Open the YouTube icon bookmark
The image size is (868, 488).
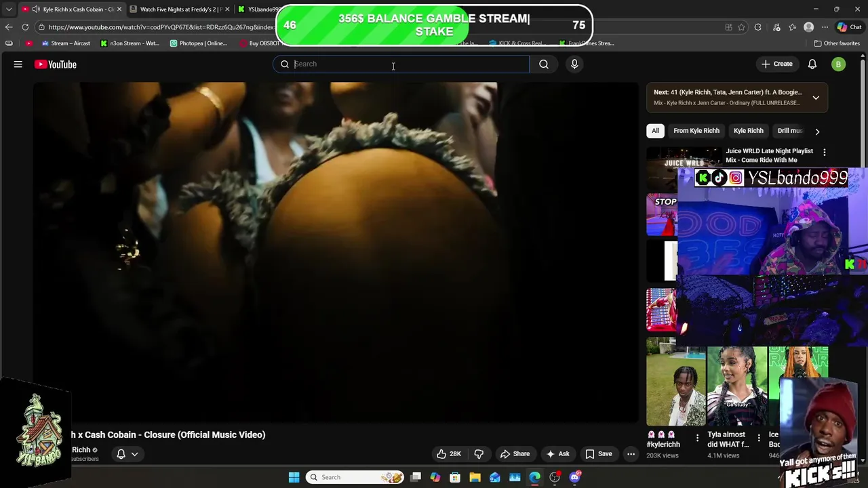28,43
